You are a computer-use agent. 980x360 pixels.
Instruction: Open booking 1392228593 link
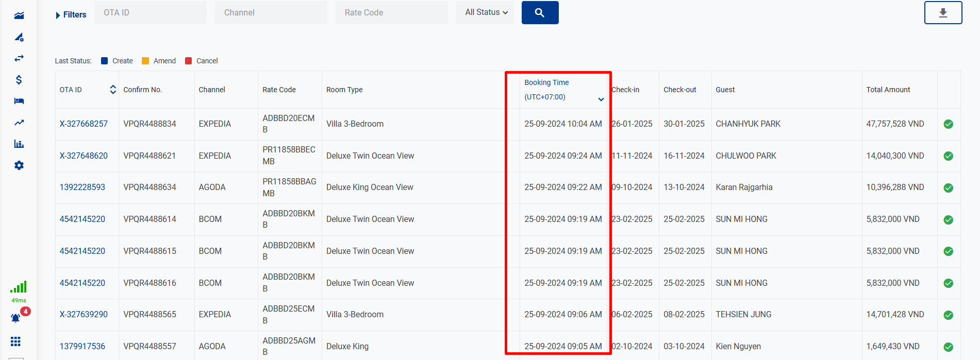pos(82,187)
